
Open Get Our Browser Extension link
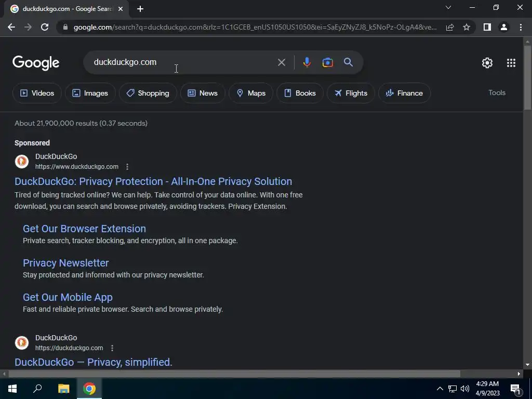click(x=84, y=229)
